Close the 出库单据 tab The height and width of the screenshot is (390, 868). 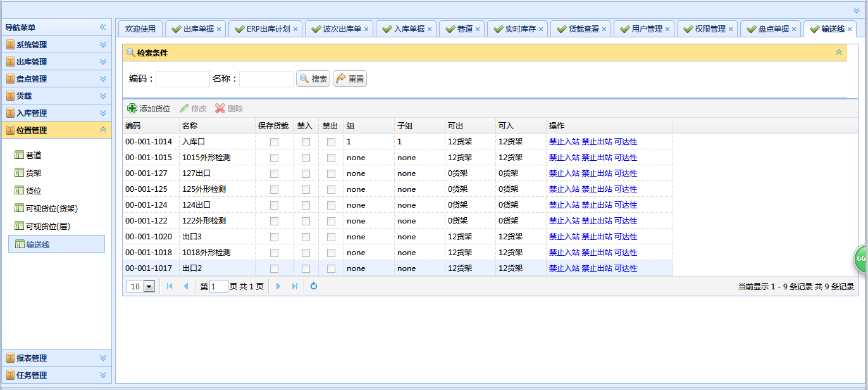point(219,29)
